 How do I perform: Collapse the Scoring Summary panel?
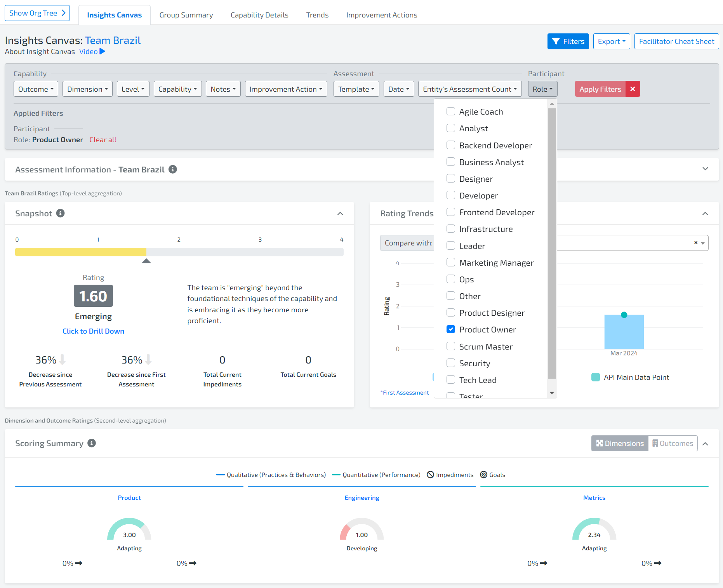point(706,444)
